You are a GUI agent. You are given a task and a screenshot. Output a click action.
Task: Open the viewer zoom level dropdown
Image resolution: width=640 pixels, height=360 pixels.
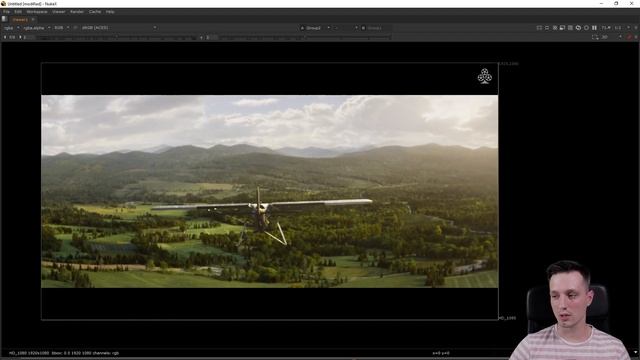(606, 28)
